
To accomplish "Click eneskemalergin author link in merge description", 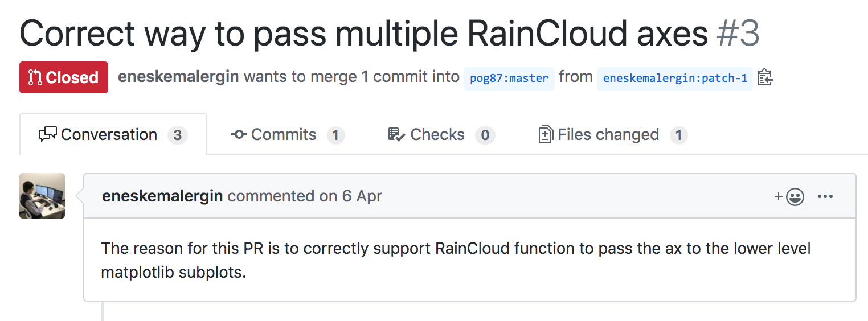I will tap(178, 77).
